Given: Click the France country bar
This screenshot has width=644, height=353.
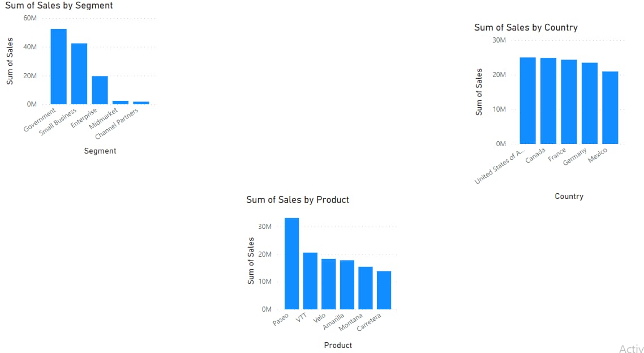Looking at the screenshot, I should (569, 102).
